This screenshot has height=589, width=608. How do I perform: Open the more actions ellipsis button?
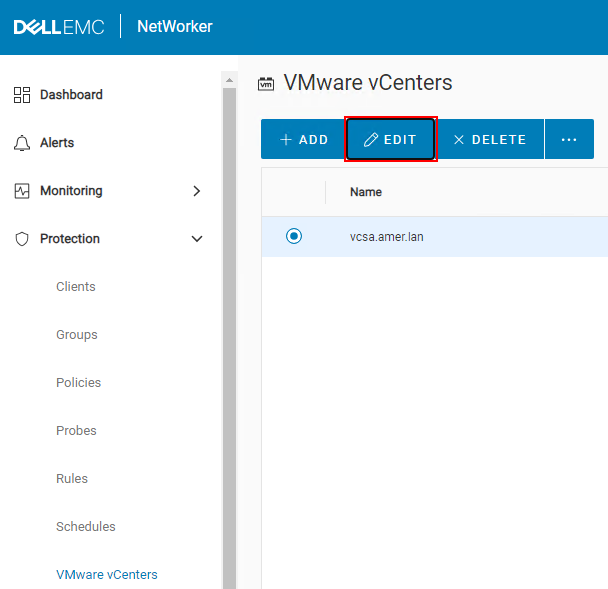569,140
